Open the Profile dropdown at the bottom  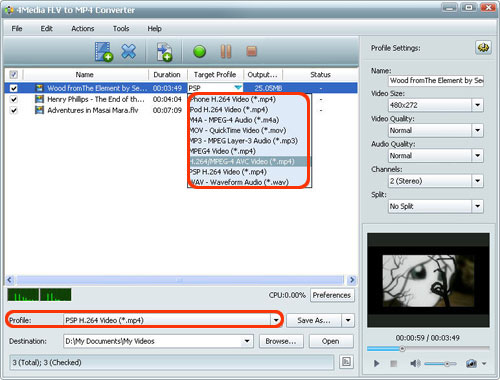276,320
